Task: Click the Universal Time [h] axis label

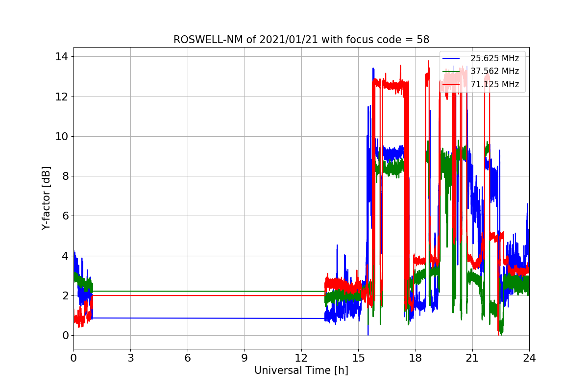Action: pos(301,371)
